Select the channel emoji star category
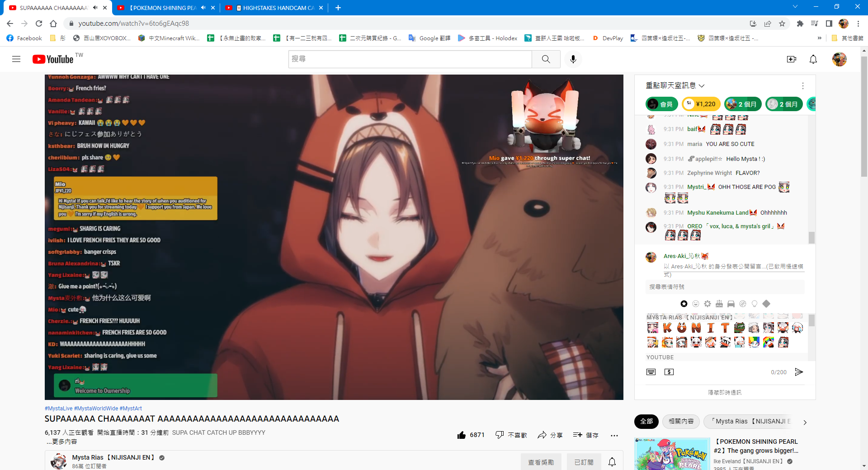Screen dimensions: 868x470 pyautogui.click(x=684, y=304)
